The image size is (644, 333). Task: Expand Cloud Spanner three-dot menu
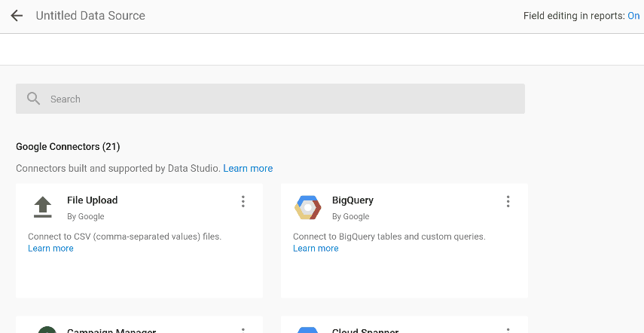click(508, 330)
